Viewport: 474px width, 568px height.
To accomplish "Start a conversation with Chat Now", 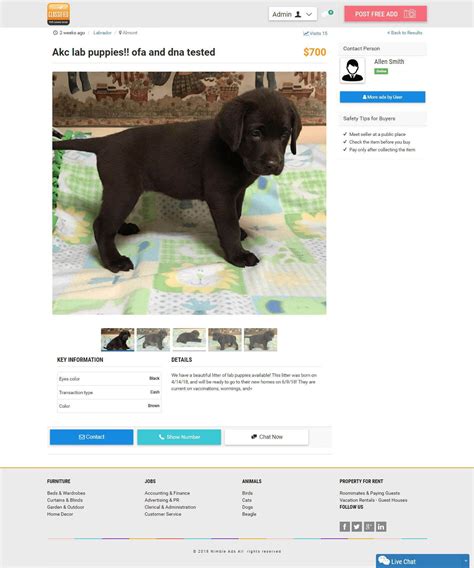I will (x=267, y=437).
